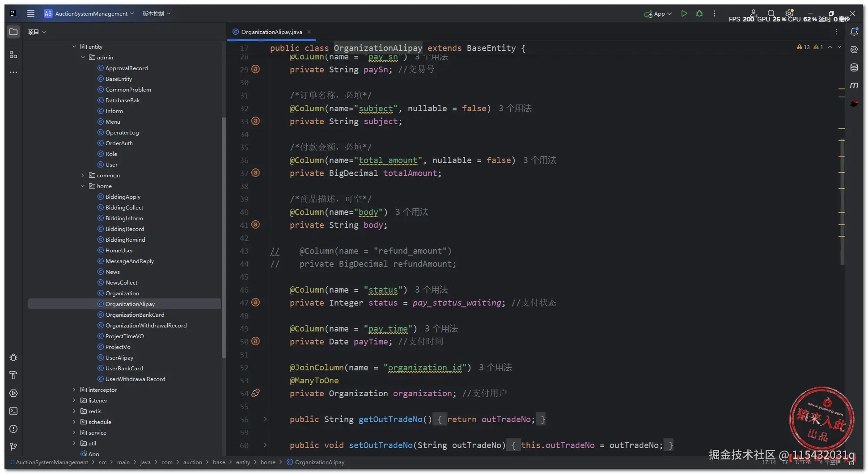868x474 pixels.
Task: Open the Services tool window icon
Action: click(x=13, y=393)
